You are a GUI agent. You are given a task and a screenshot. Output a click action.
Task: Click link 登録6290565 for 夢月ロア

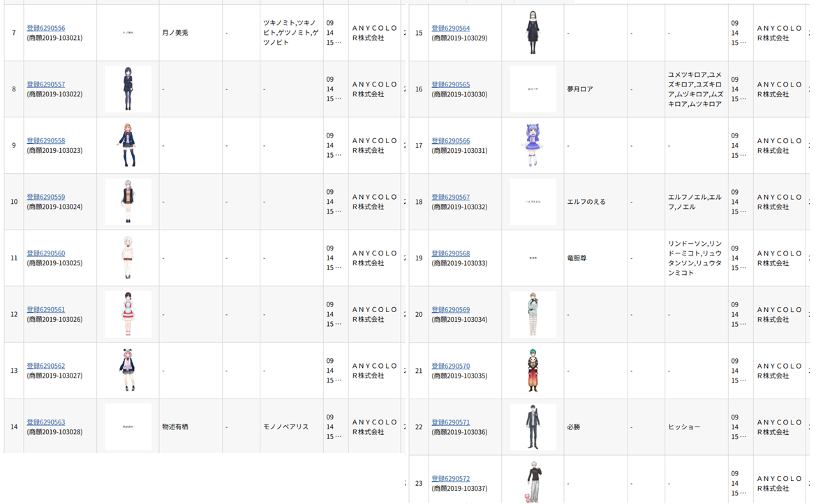pyautogui.click(x=450, y=84)
